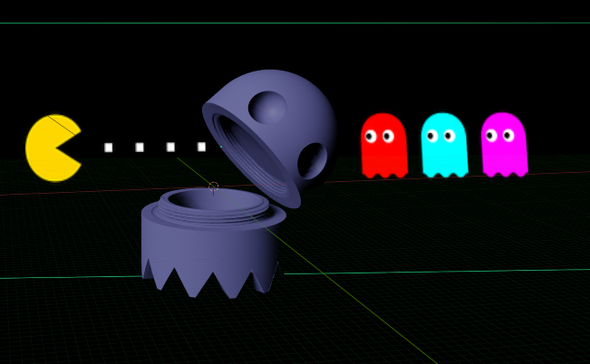This screenshot has height=364, width=590.
Task: Select the cyan ghost
Action: coord(444,145)
